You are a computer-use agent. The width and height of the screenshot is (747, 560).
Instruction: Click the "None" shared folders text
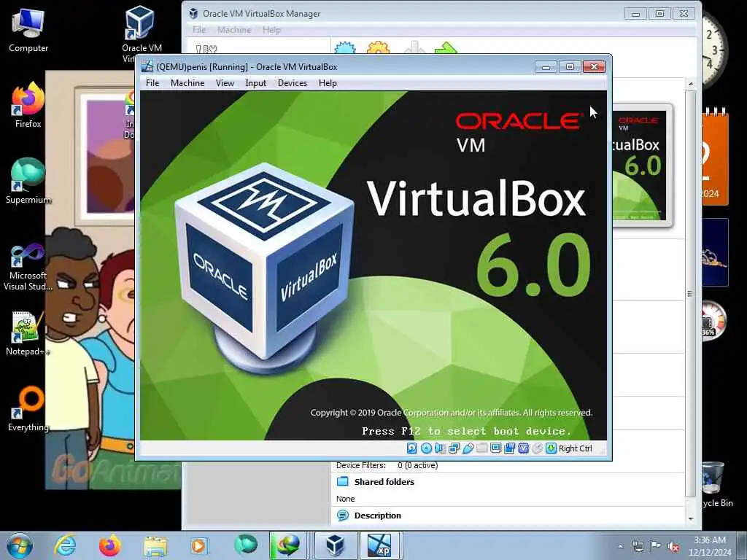coord(345,499)
